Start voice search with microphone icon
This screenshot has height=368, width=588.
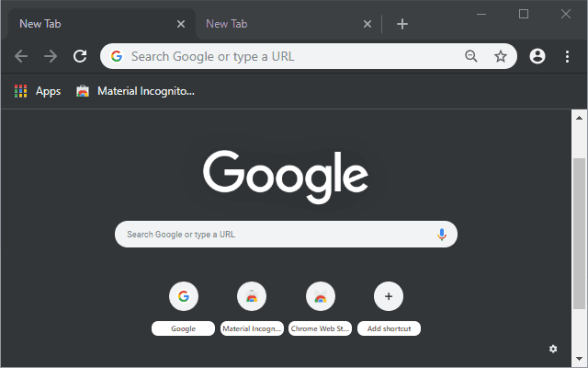442,235
